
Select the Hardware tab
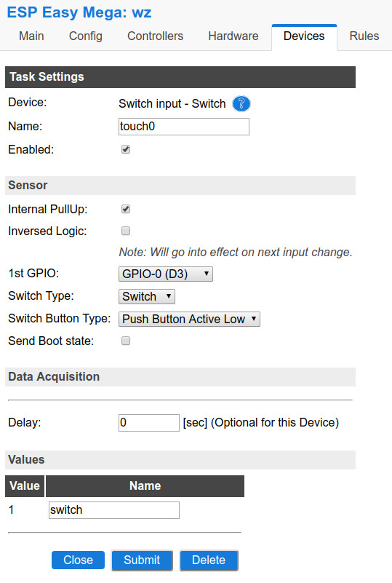click(233, 36)
